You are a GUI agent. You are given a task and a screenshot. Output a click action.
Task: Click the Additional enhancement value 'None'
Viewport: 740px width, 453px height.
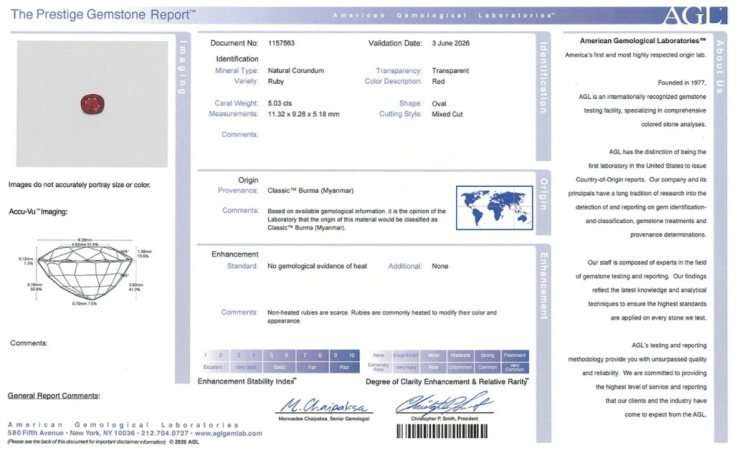coord(440,266)
